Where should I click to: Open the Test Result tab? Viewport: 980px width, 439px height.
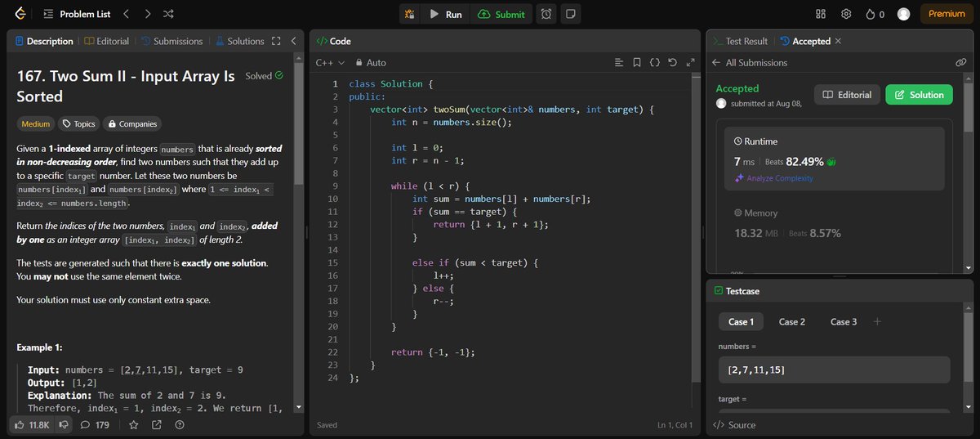[x=740, y=41]
